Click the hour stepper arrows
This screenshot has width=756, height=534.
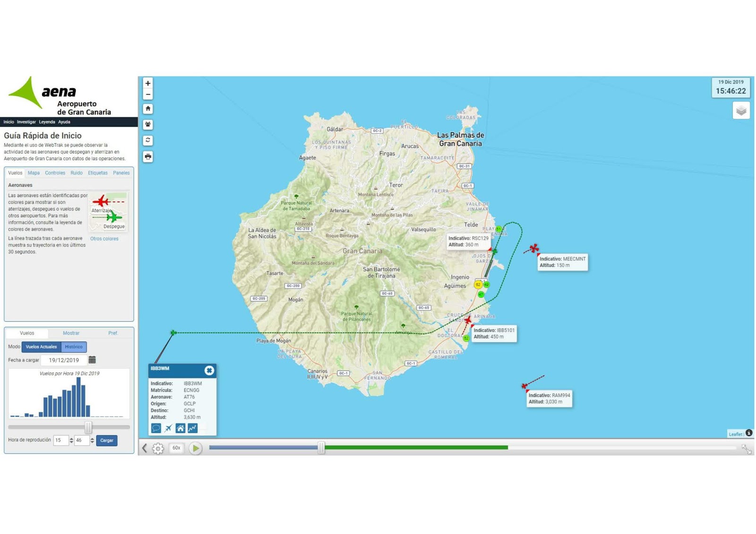(x=71, y=440)
